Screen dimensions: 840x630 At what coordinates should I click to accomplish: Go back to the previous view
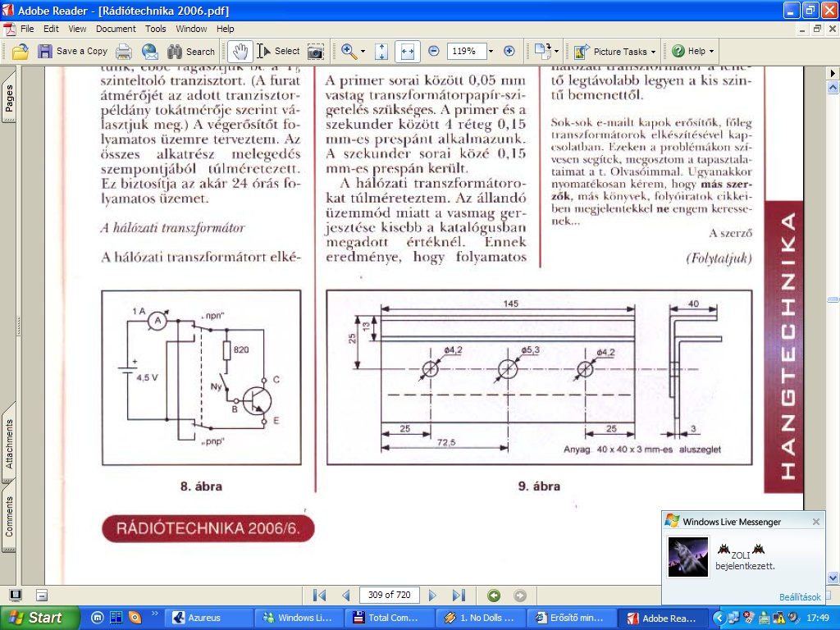click(494, 596)
